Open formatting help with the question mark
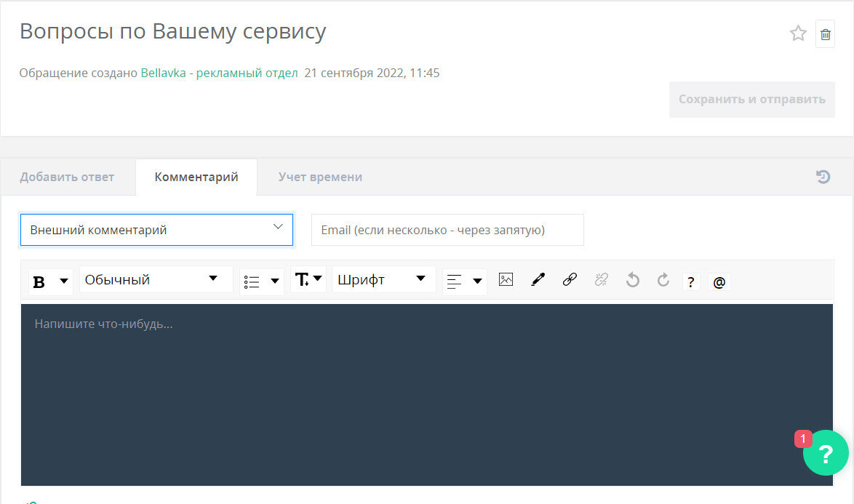854x504 pixels. point(690,281)
